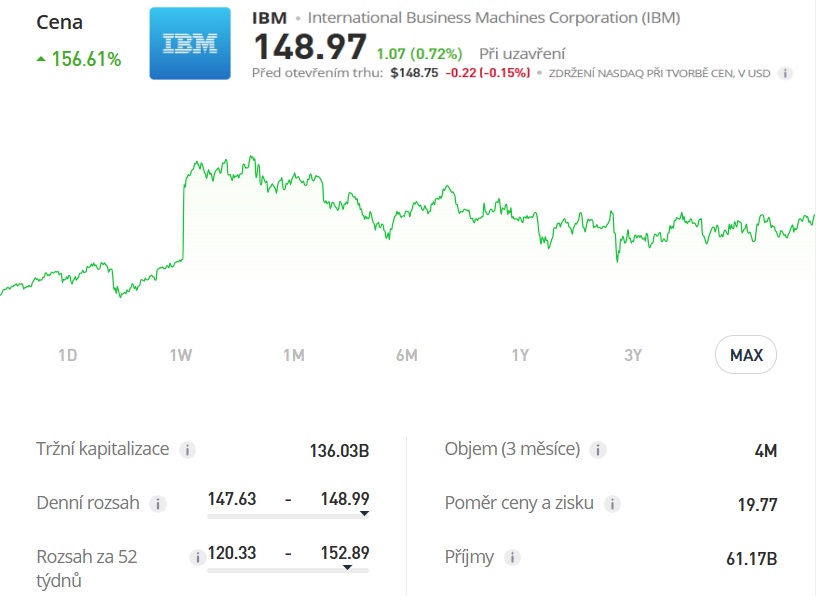Viewport: 816px width, 596px height.
Task: Click the MAX range button
Action: (x=745, y=355)
